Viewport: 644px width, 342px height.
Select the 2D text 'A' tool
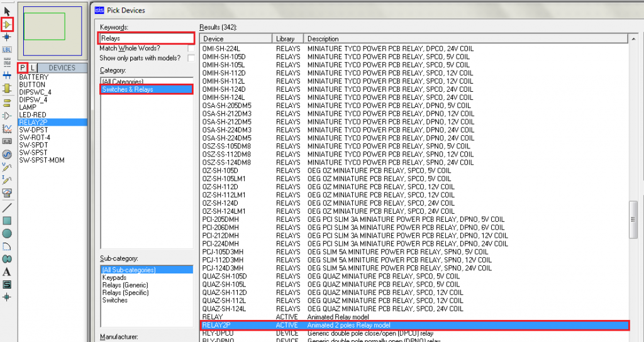tap(7, 272)
